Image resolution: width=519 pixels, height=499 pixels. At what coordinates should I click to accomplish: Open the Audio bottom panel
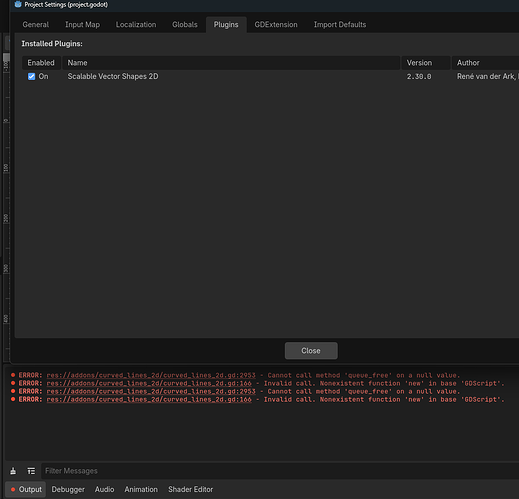pyautogui.click(x=105, y=489)
